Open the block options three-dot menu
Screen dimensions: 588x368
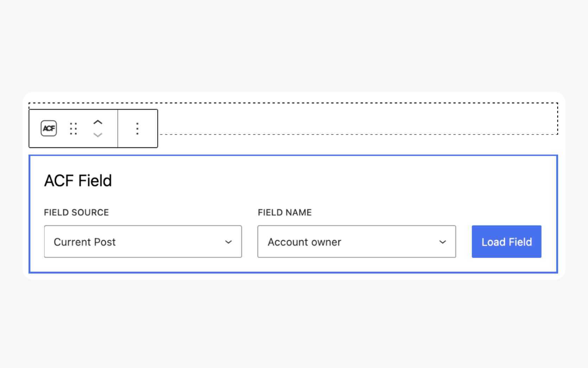click(137, 128)
